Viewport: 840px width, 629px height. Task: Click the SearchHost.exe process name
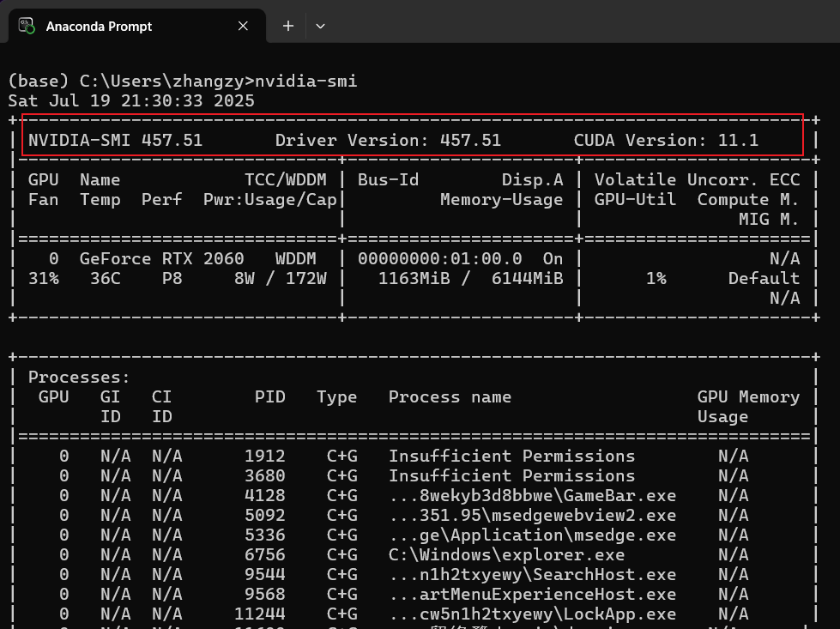[533, 574]
